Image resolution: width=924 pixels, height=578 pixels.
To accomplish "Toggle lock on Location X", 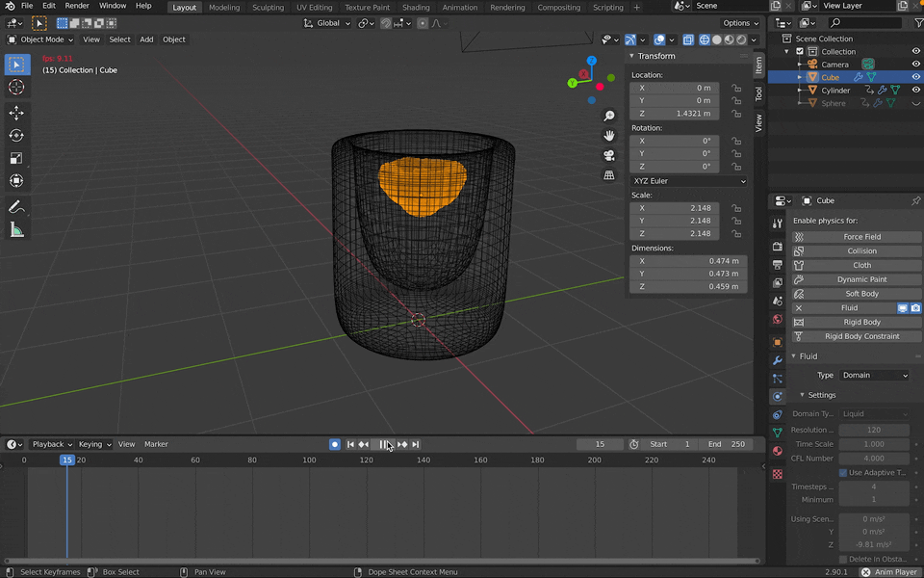I will (x=736, y=88).
